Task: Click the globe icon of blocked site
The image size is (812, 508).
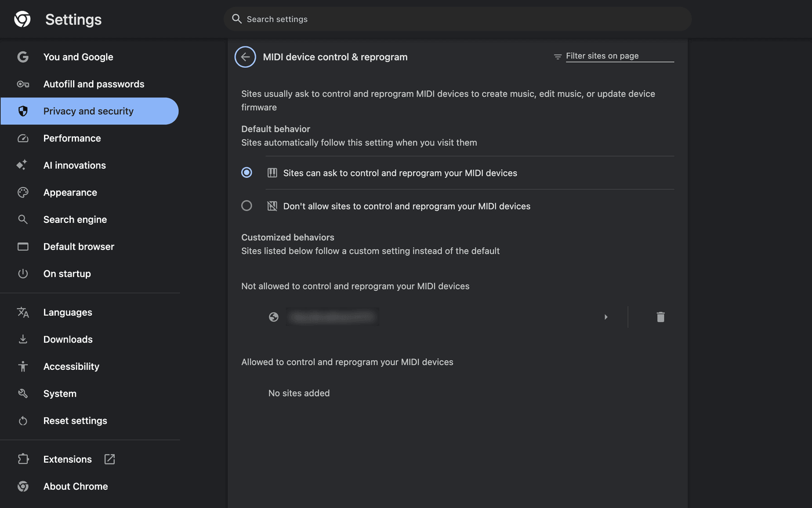Action: (274, 317)
